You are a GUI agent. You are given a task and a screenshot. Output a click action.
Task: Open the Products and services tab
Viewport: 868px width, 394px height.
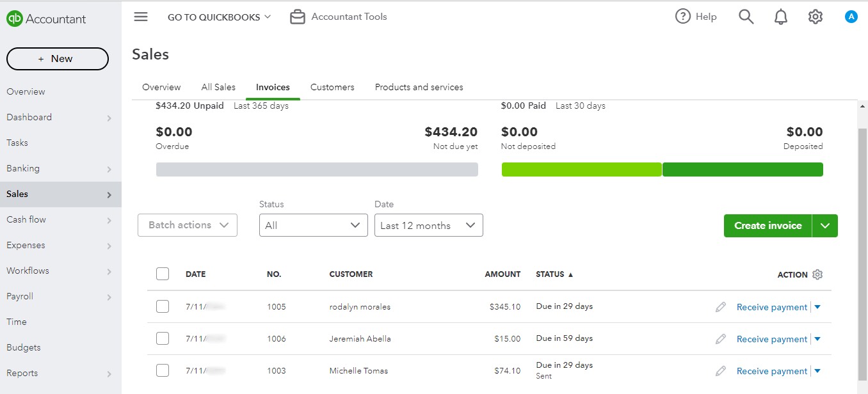pyautogui.click(x=419, y=87)
